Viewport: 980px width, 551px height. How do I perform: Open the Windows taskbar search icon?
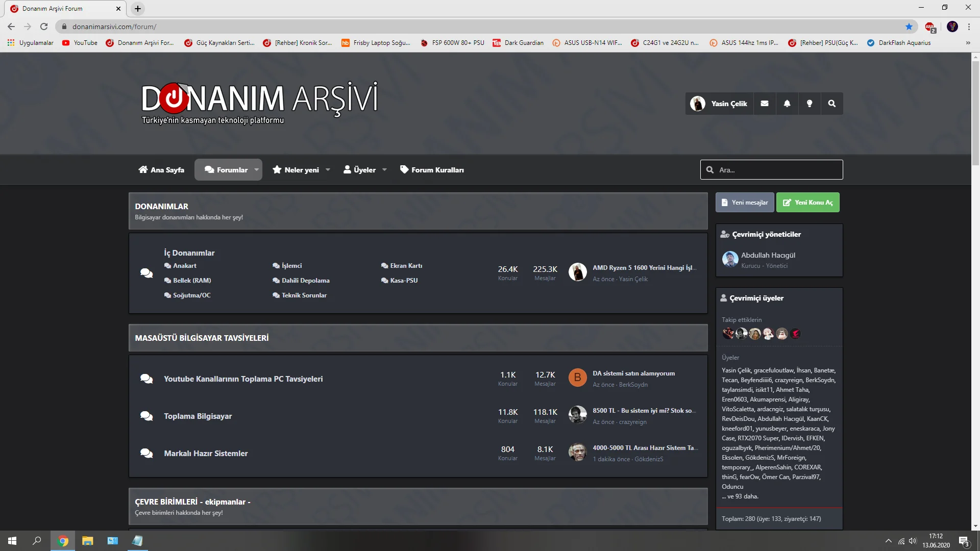37,541
